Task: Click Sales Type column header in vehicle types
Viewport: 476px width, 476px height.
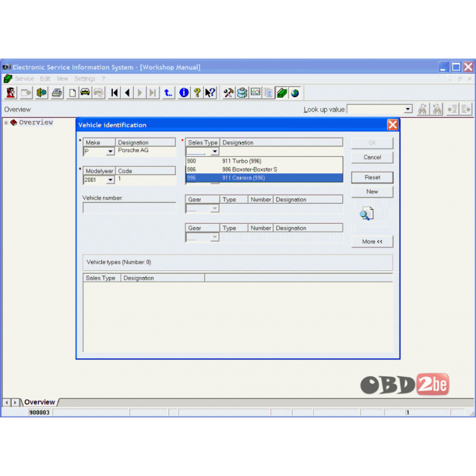Action: (x=102, y=278)
